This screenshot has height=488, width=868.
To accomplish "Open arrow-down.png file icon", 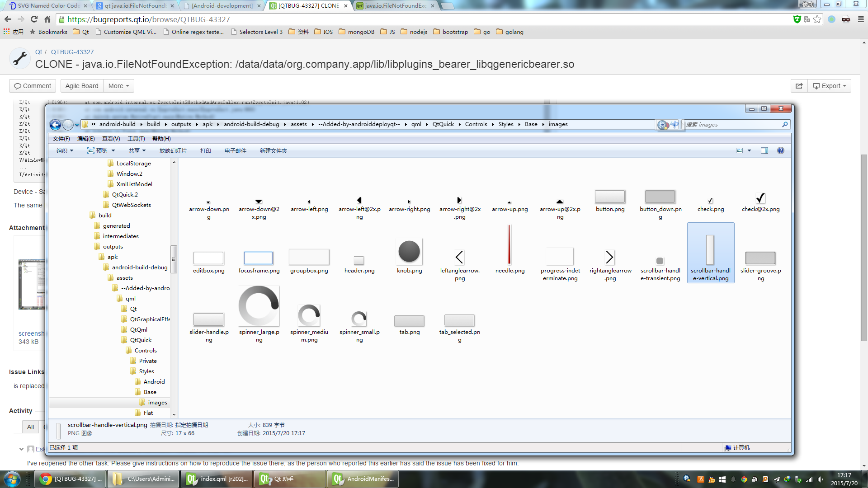I will coord(208,202).
